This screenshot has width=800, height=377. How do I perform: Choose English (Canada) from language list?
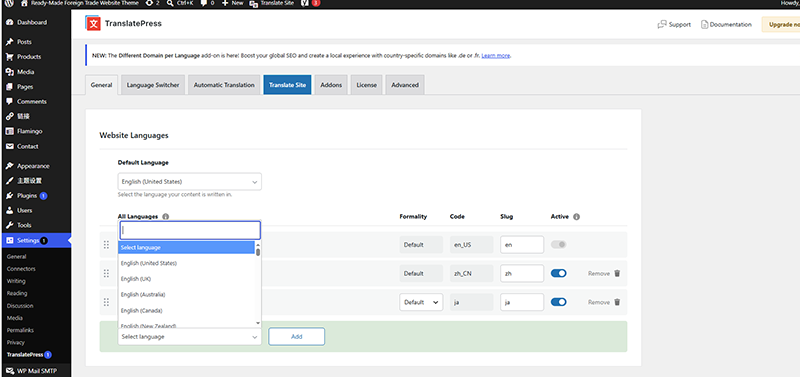(x=186, y=310)
